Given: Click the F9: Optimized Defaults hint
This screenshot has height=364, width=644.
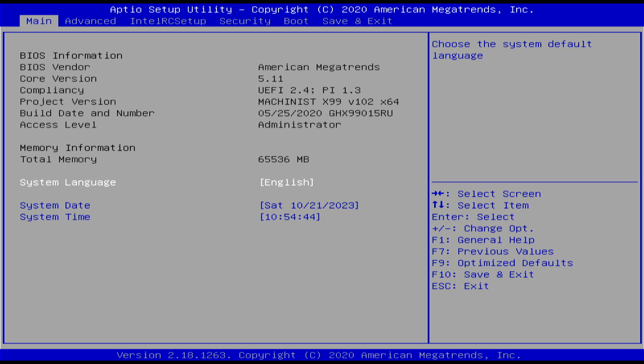Looking at the screenshot, I should [x=502, y=263].
